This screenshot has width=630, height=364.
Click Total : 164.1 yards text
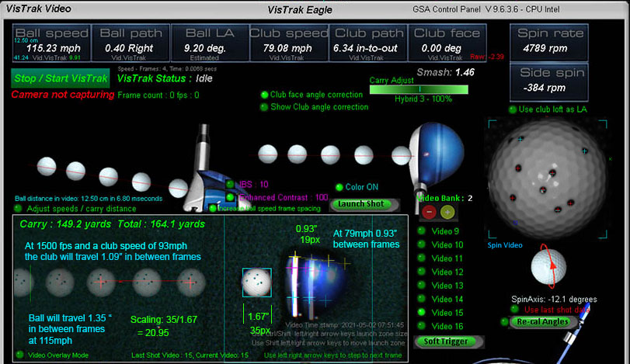(161, 224)
